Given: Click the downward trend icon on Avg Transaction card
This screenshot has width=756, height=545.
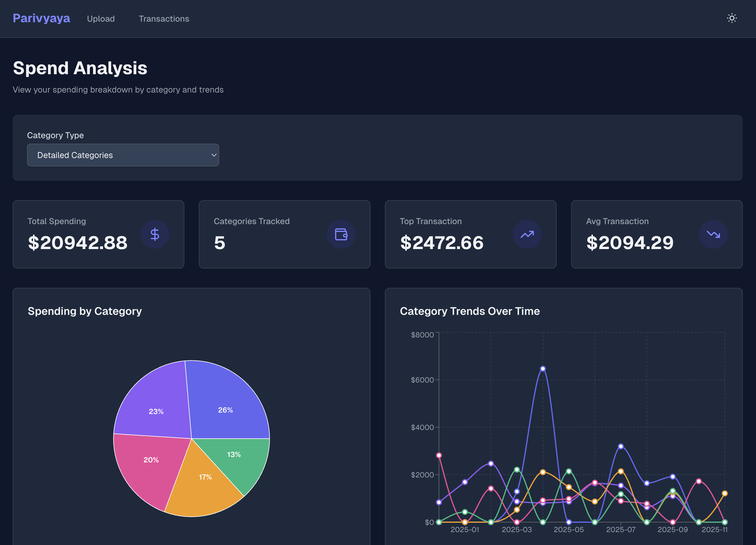Looking at the screenshot, I should click(x=713, y=234).
